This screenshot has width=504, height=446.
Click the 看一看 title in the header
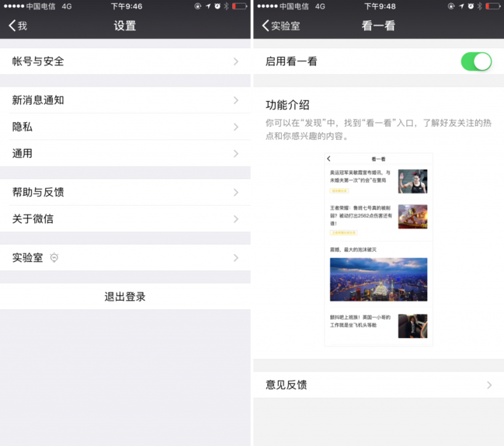(x=378, y=26)
